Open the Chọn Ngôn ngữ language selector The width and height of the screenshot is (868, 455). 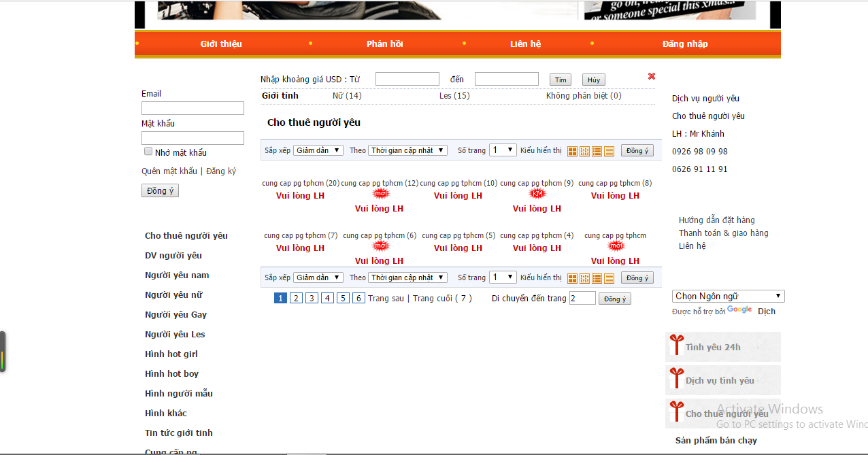(x=728, y=296)
